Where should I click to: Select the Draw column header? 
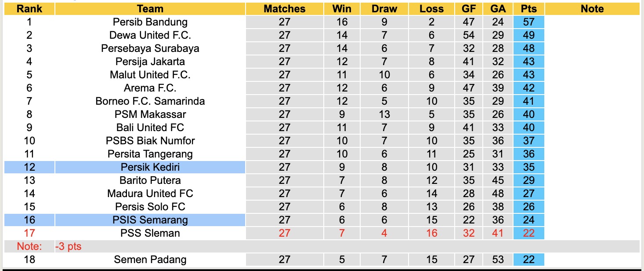click(384, 9)
